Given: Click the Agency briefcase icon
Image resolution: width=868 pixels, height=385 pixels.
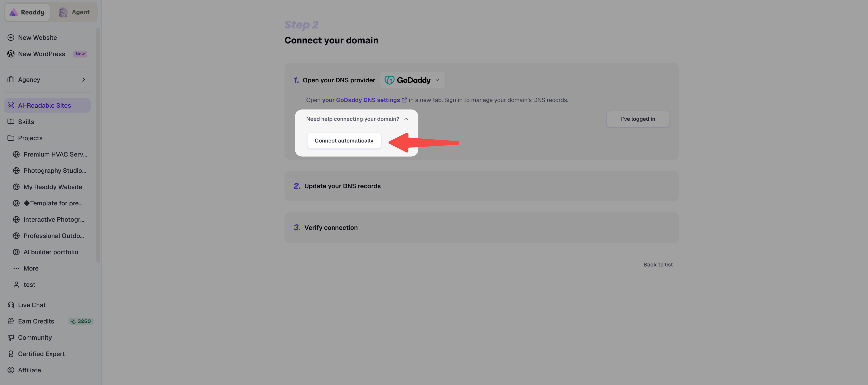Looking at the screenshot, I should (11, 80).
